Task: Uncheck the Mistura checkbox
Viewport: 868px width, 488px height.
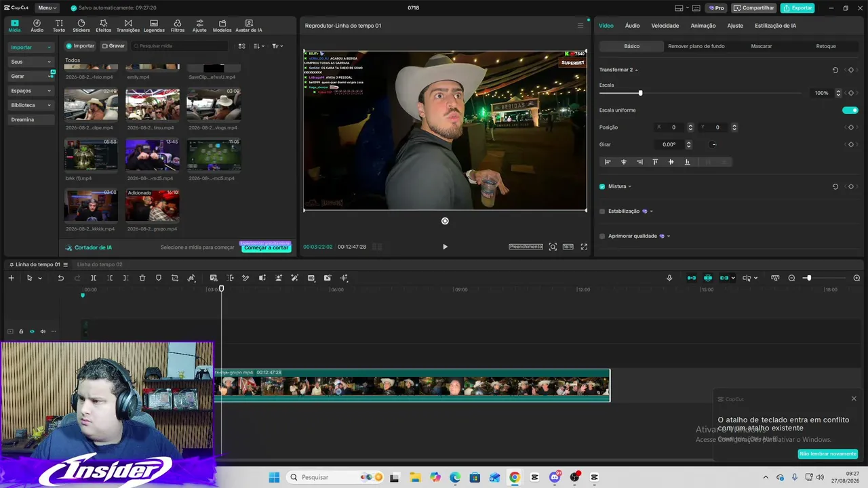Action: [x=602, y=186]
